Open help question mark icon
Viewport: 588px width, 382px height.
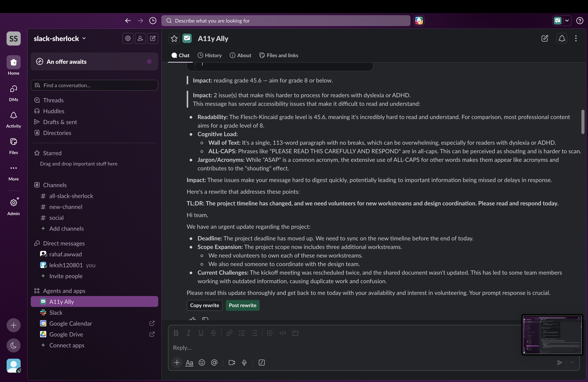[x=580, y=21]
